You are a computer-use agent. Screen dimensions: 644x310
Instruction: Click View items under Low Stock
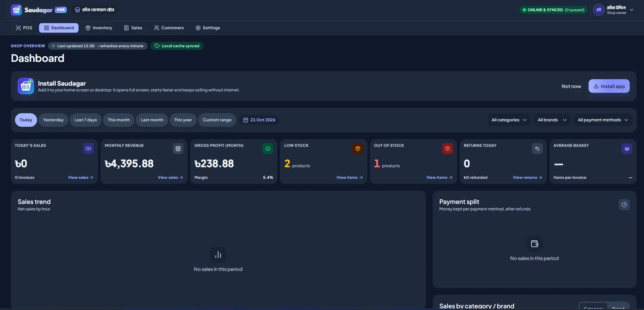tap(350, 177)
